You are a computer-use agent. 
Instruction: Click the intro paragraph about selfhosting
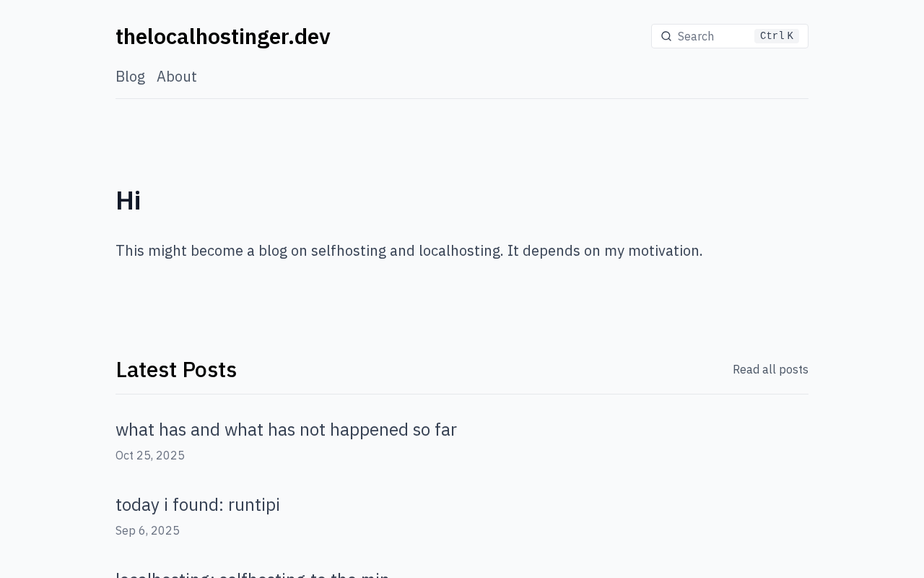tap(409, 251)
